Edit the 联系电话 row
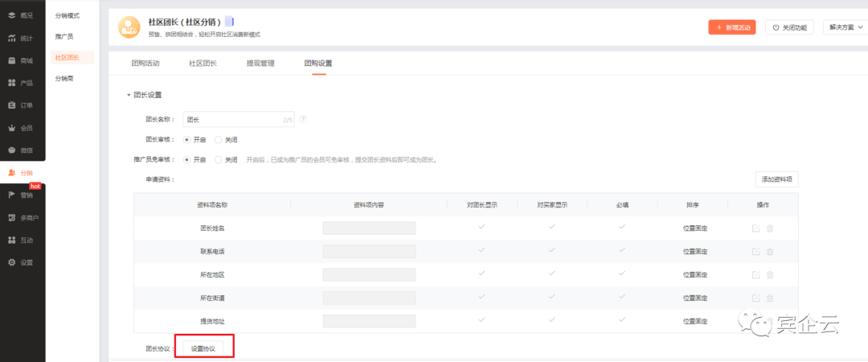Screen dimensions: 868x362 coord(755,251)
